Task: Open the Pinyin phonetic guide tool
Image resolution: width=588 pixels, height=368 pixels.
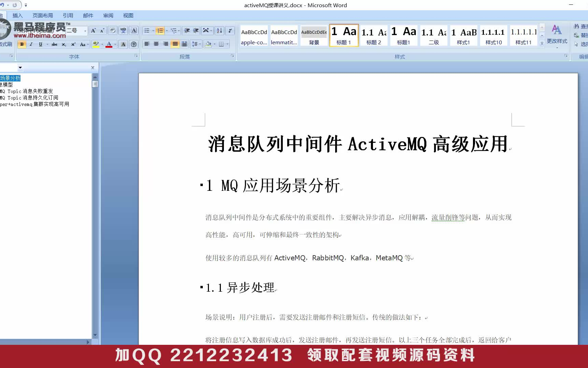Action: [123, 30]
